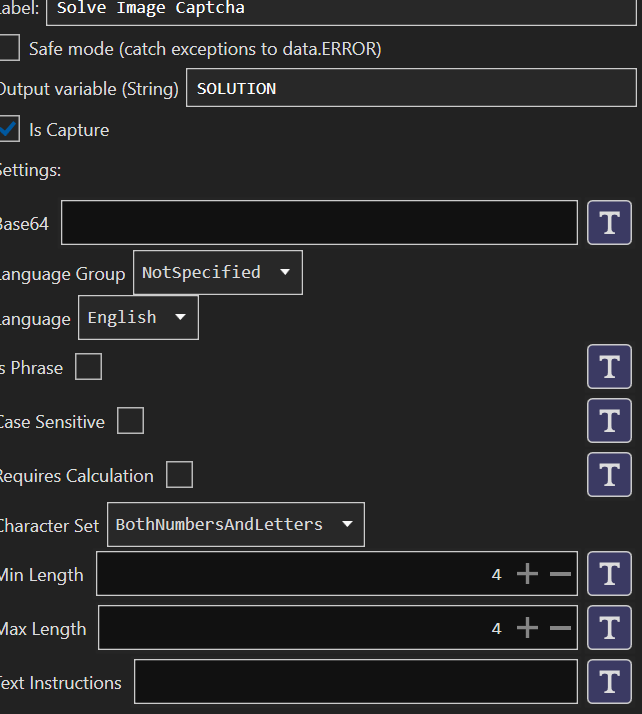Toggle variable mode for Is Phrase
The height and width of the screenshot is (714, 642).
pos(609,367)
